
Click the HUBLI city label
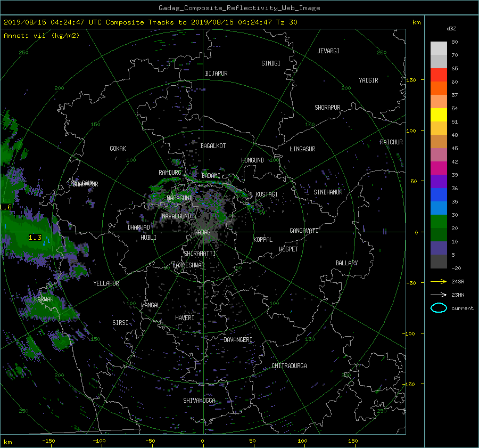point(148,238)
